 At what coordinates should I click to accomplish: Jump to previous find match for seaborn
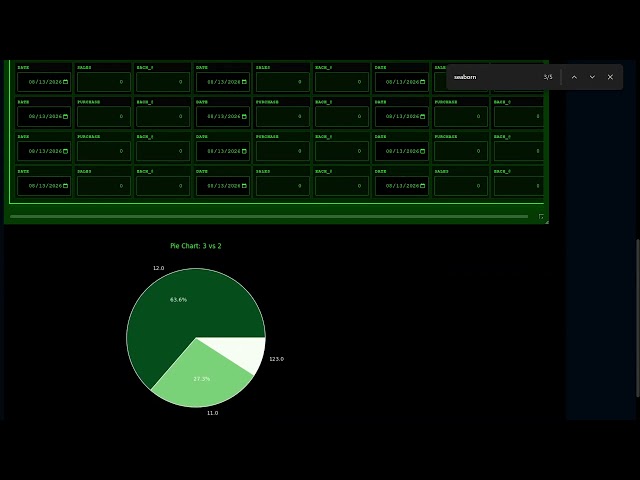pos(574,77)
